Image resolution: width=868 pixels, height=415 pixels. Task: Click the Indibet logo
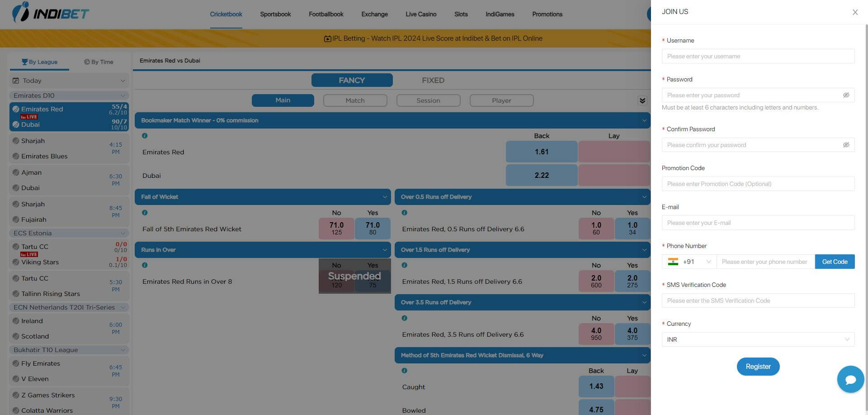tap(50, 13)
